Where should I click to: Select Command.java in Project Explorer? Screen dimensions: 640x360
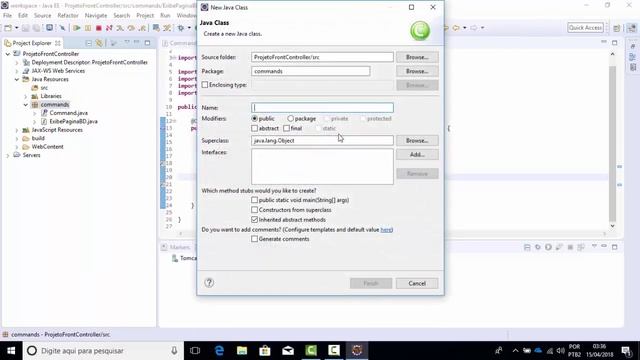[69, 113]
